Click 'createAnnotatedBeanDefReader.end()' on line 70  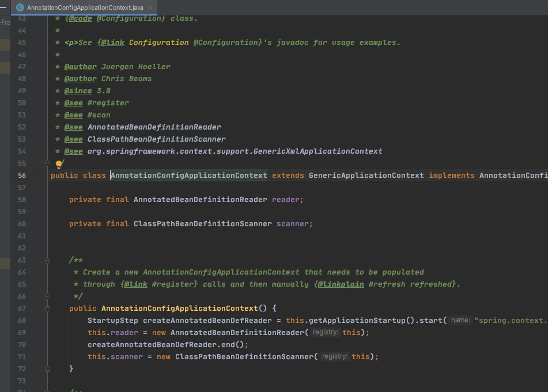[165, 345]
